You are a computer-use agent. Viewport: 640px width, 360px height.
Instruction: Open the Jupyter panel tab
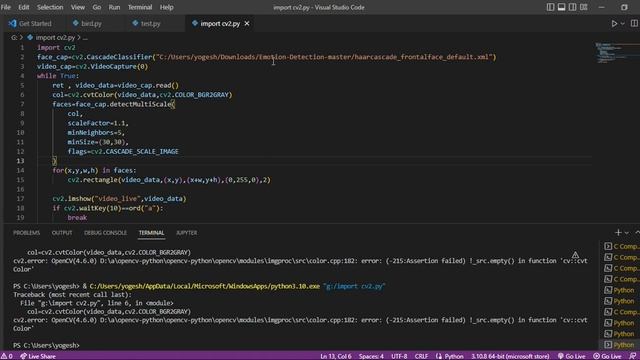187,233
